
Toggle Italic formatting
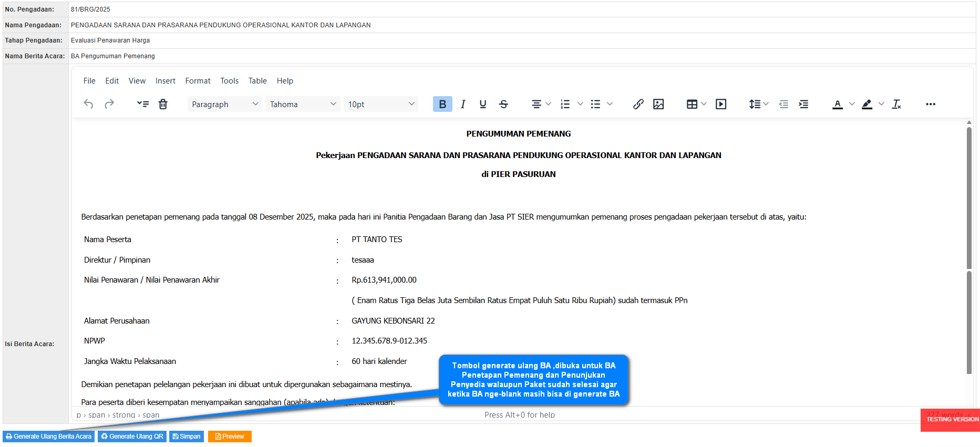point(463,104)
